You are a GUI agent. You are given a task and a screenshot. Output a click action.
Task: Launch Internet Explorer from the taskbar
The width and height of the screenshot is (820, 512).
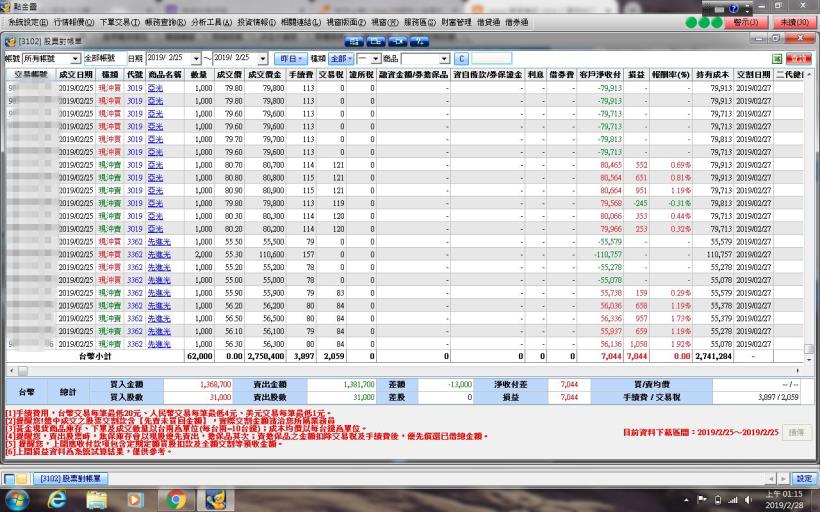[56, 500]
